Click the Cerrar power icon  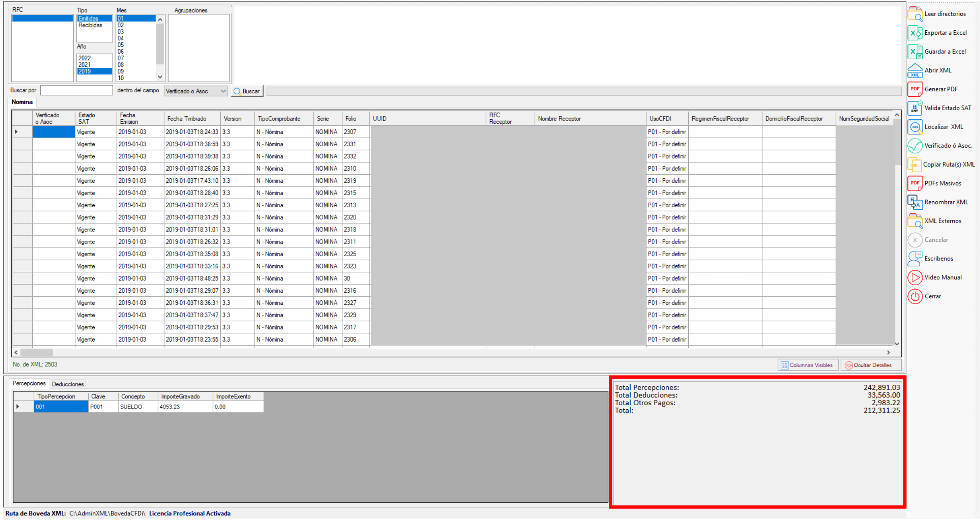915,296
